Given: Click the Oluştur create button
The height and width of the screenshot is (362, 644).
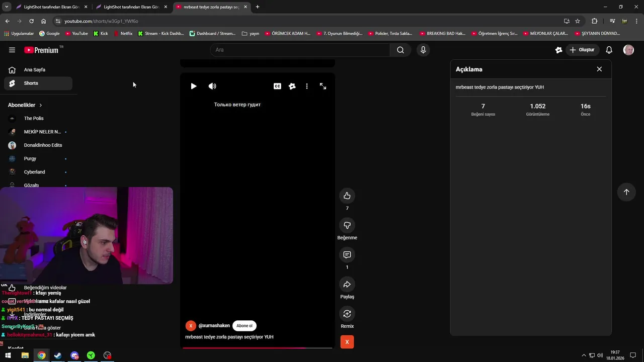Looking at the screenshot, I should 582,50.
